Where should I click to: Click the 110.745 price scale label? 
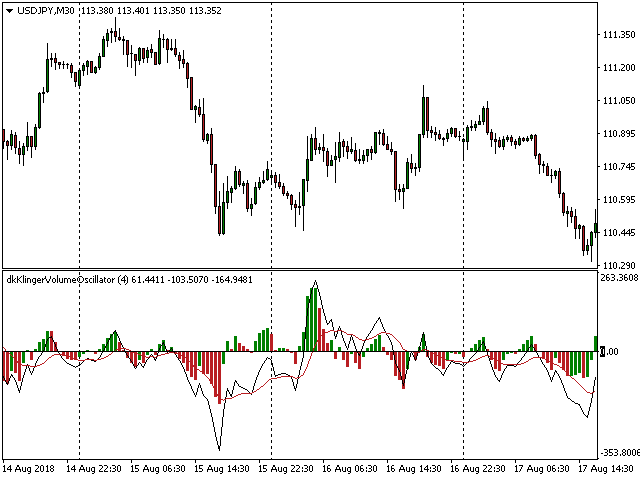click(619, 167)
